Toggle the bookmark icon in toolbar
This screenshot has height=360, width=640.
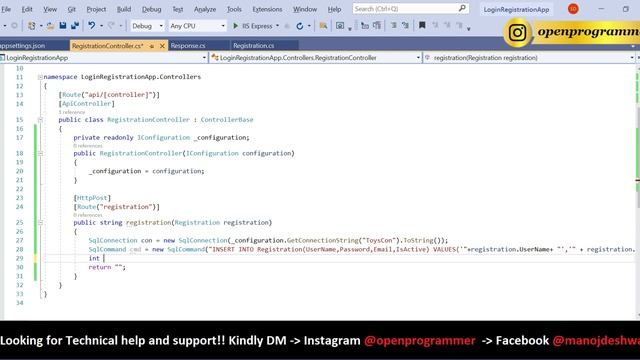click(x=422, y=25)
